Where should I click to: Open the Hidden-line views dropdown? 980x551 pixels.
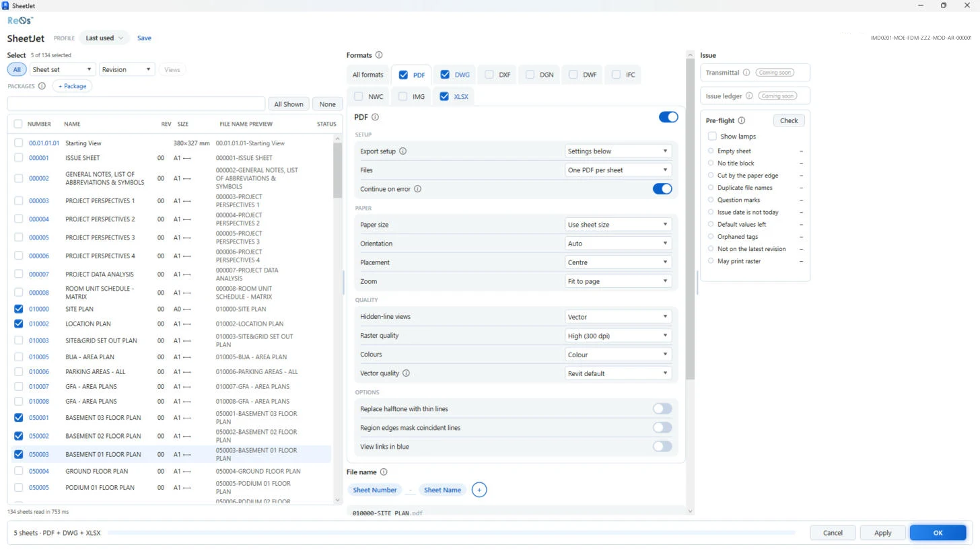coord(618,317)
